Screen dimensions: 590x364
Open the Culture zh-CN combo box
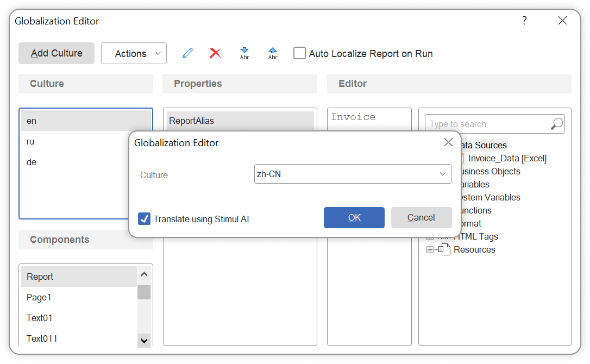(353, 174)
